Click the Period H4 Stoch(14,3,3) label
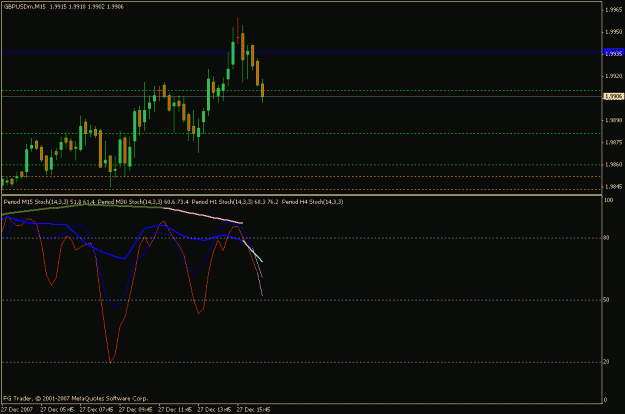Screen dimensions: 625x414 pyautogui.click(x=312, y=202)
